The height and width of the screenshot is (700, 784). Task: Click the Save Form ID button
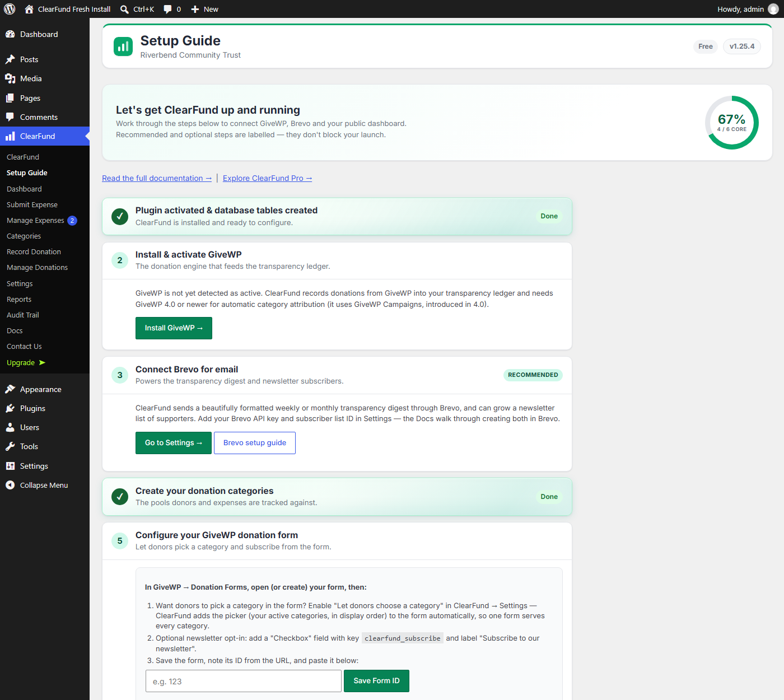point(376,681)
